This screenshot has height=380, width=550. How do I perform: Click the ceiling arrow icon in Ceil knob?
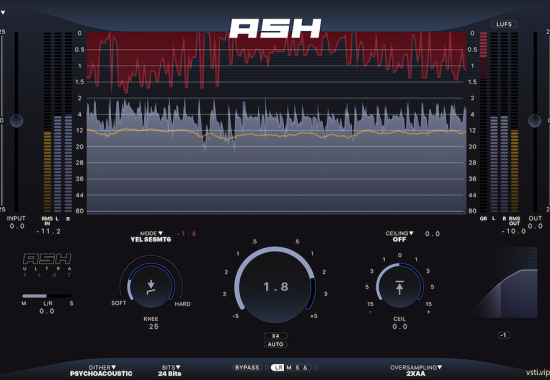click(399, 287)
